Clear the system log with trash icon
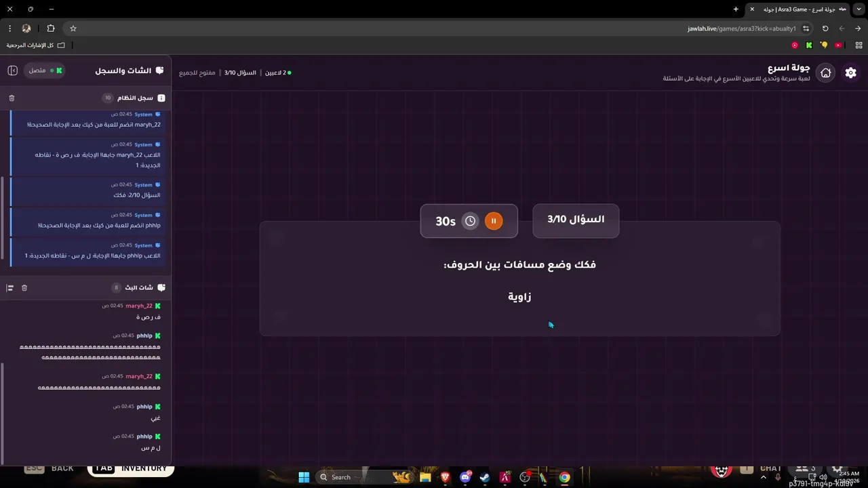868x488 pixels. tap(12, 98)
